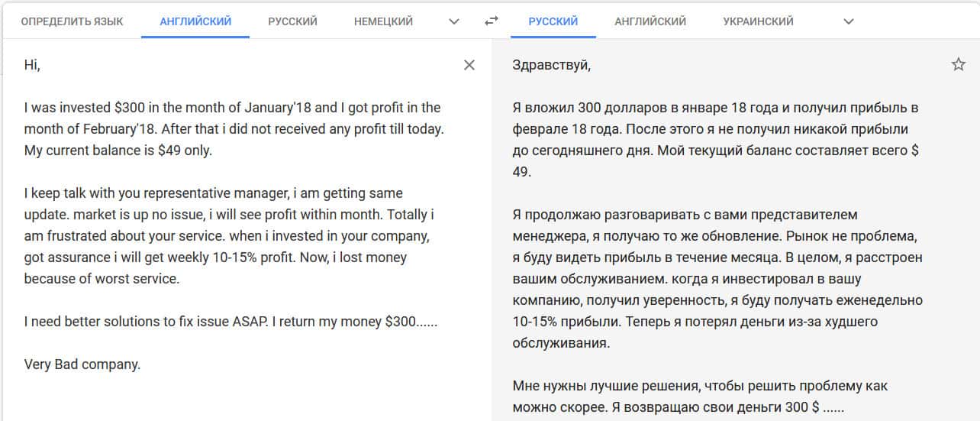The image size is (980, 421).
Task: Select the ОПРЕДЕЛИТЬ ЯЗЫК source tab
Action: tap(72, 21)
